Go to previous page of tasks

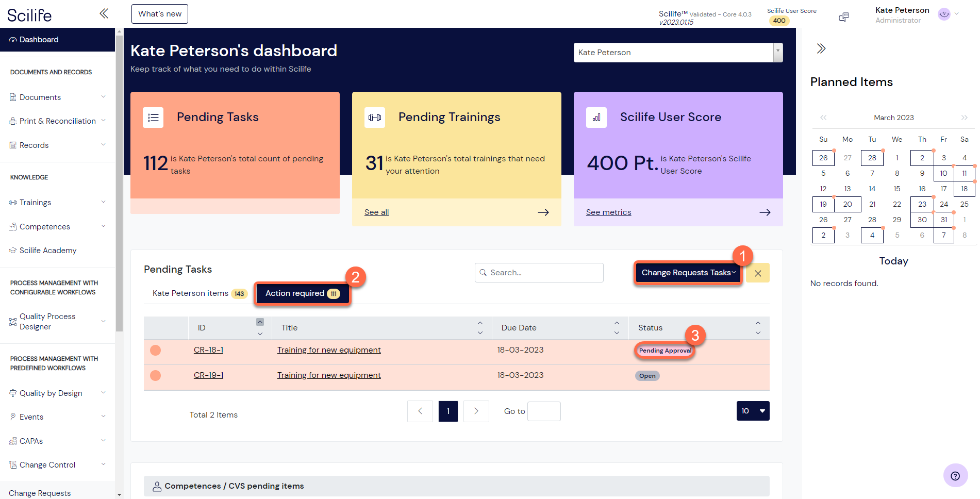coord(420,411)
